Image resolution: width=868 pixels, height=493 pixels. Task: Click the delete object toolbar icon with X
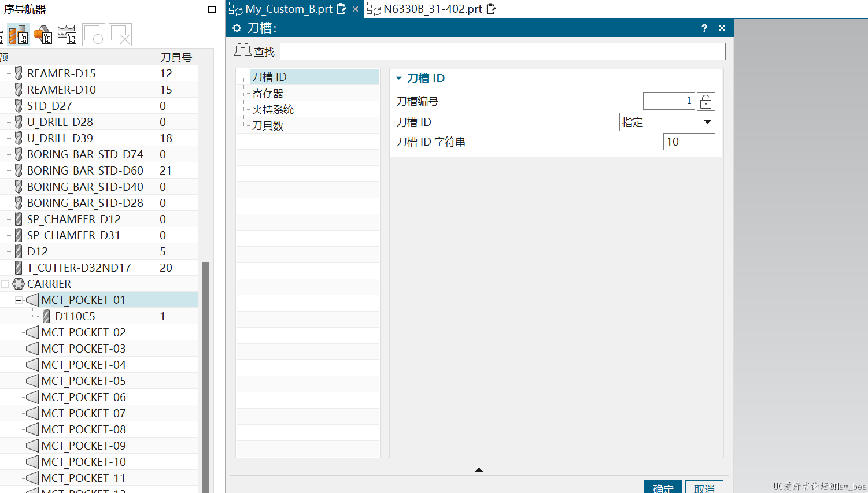(120, 35)
